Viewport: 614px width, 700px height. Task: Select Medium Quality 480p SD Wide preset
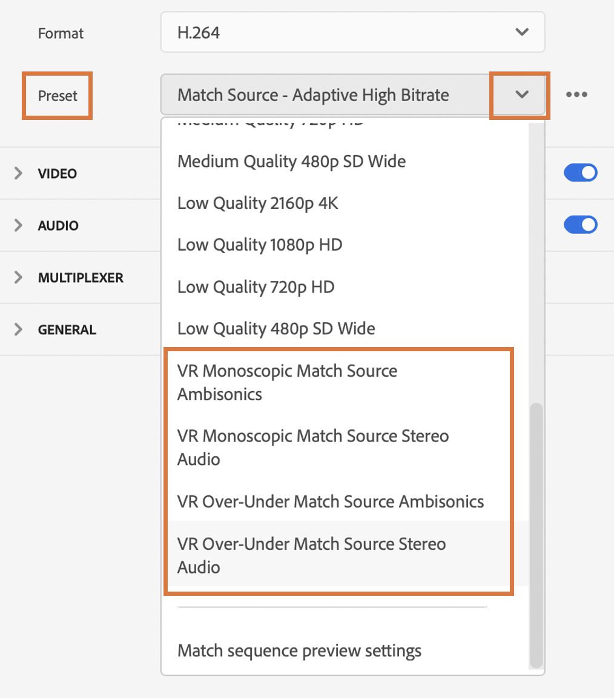pos(291,162)
